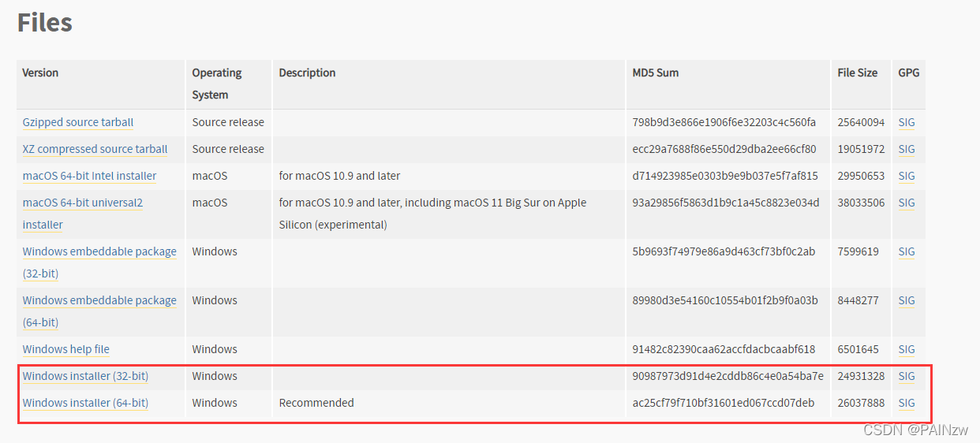The width and height of the screenshot is (980, 443).
Task: Click Source release in XZ tarball row
Action: tap(228, 149)
